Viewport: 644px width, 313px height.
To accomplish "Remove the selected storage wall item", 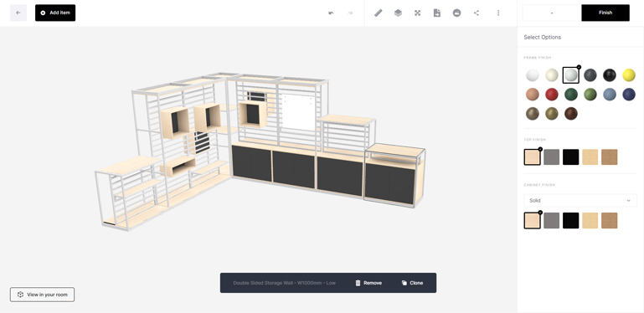I will (x=368, y=283).
